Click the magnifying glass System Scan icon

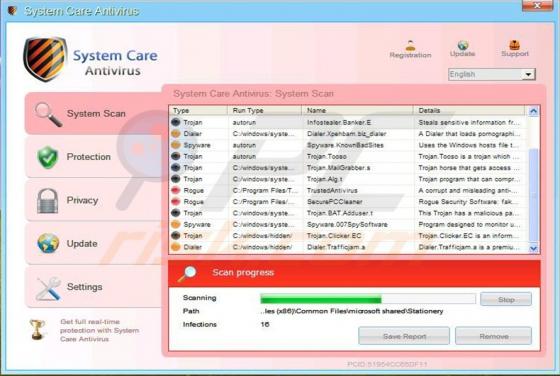tap(48, 114)
